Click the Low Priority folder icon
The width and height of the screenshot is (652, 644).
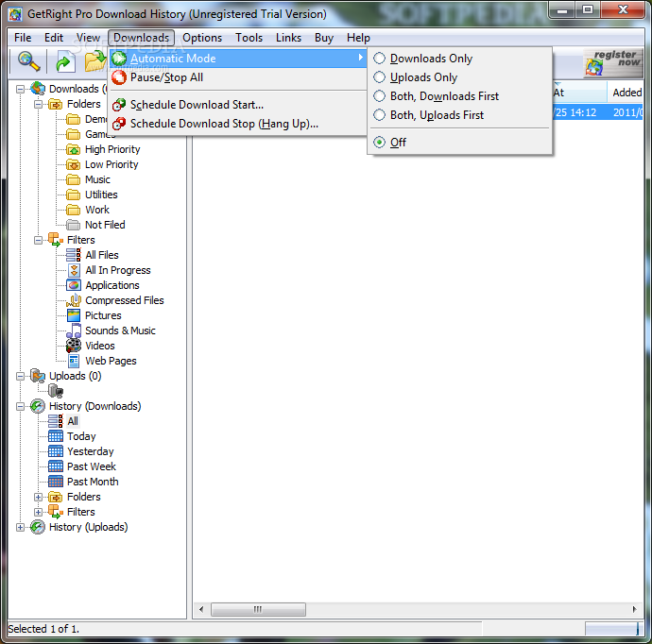point(73,164)
